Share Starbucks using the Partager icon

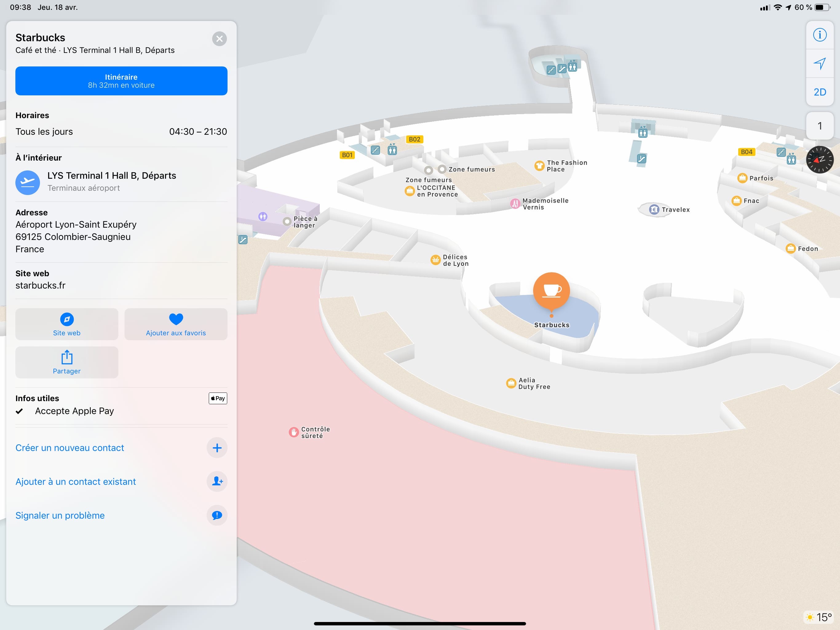[66, 362]
